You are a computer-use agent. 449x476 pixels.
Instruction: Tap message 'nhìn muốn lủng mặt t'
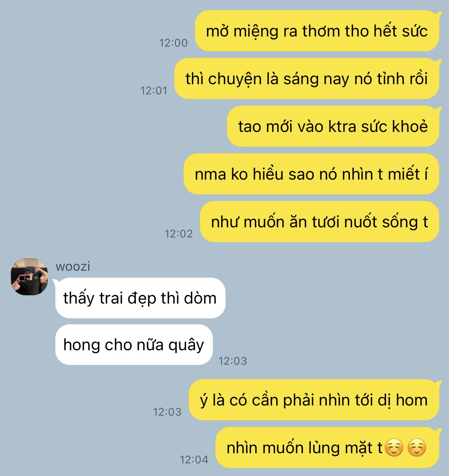click(x=304, y=448)
